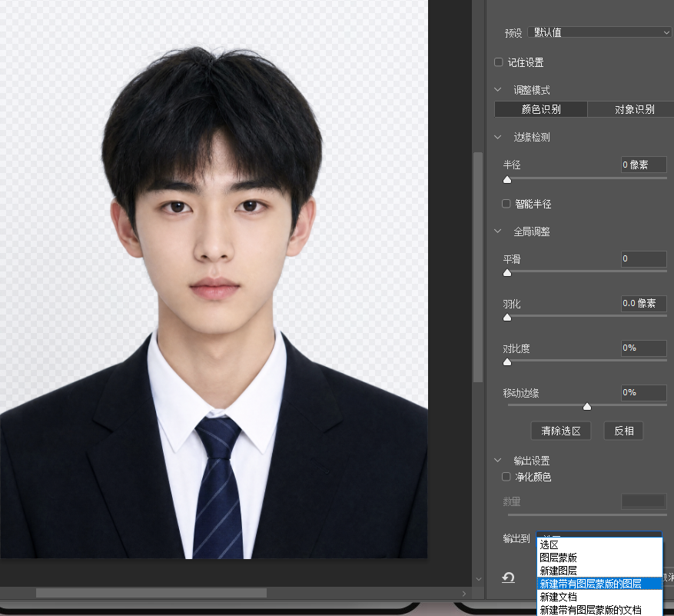Pick 新建带有图层蒙版的图层 output option
The height and width of the screenshot is (616, 674).
pyautogui.click(x=599, y=584)
